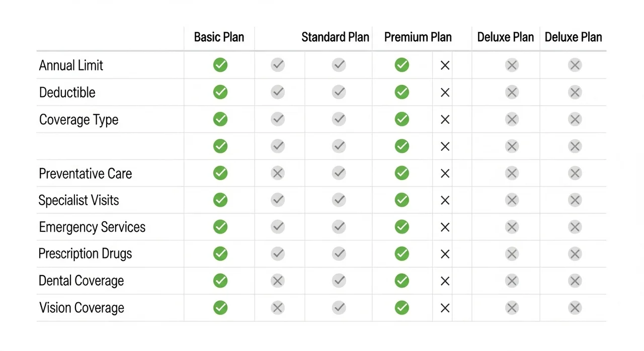Click Basic Plan green check for Dental Coverage
The image size is (644, 351).
220,281
